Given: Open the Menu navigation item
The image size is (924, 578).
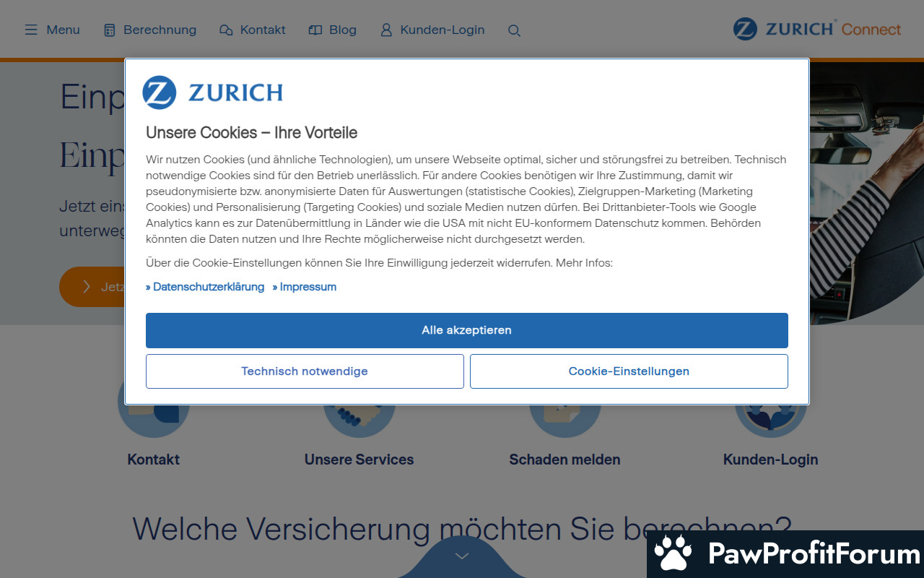Looking at the screenshot, I should pyautogui.click(x=63, y=30).
